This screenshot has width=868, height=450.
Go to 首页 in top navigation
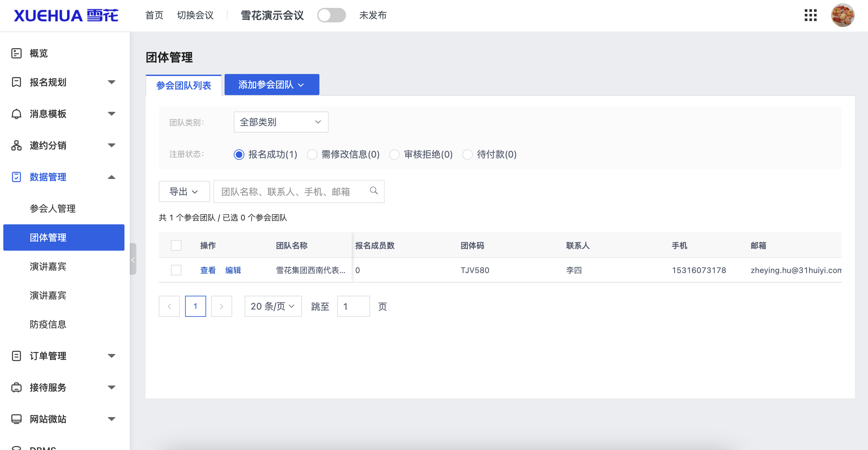point(154,15)
